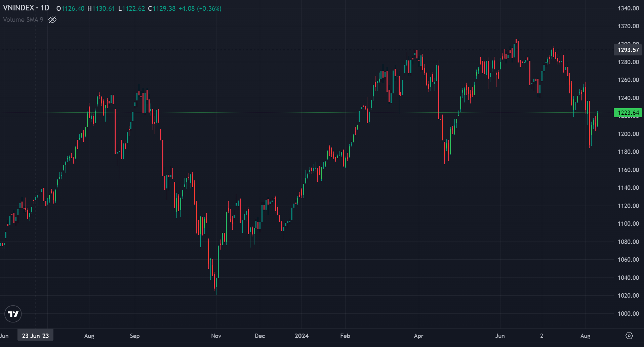644x347 pixels.
Task: Click the 1060.00 price scale label
Action: [x=628, y=260]
